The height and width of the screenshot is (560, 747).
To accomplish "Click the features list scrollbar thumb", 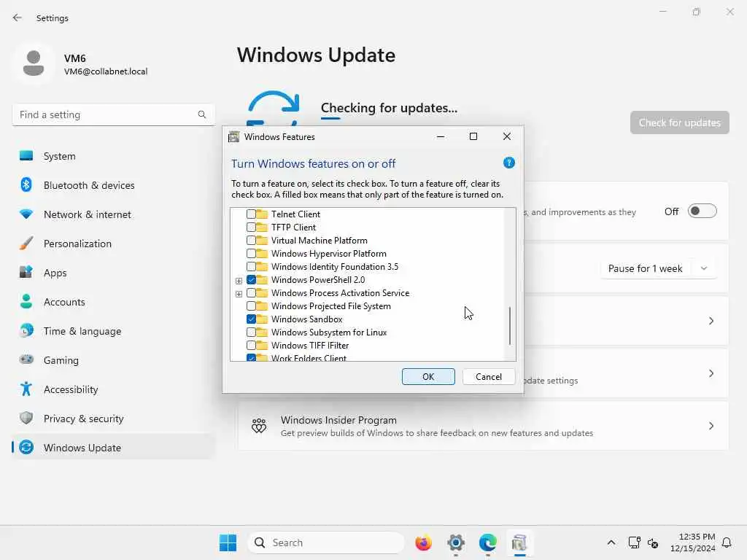I will click(x=510, y=326).
